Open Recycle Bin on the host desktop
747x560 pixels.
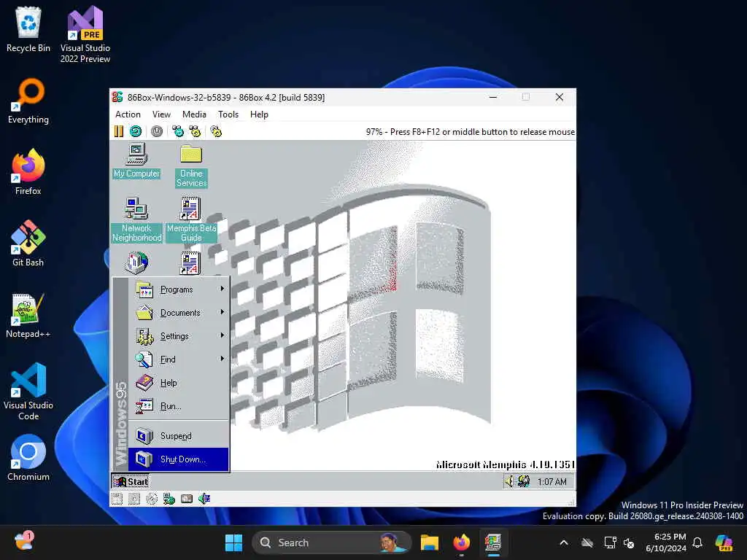pos(28,29)
